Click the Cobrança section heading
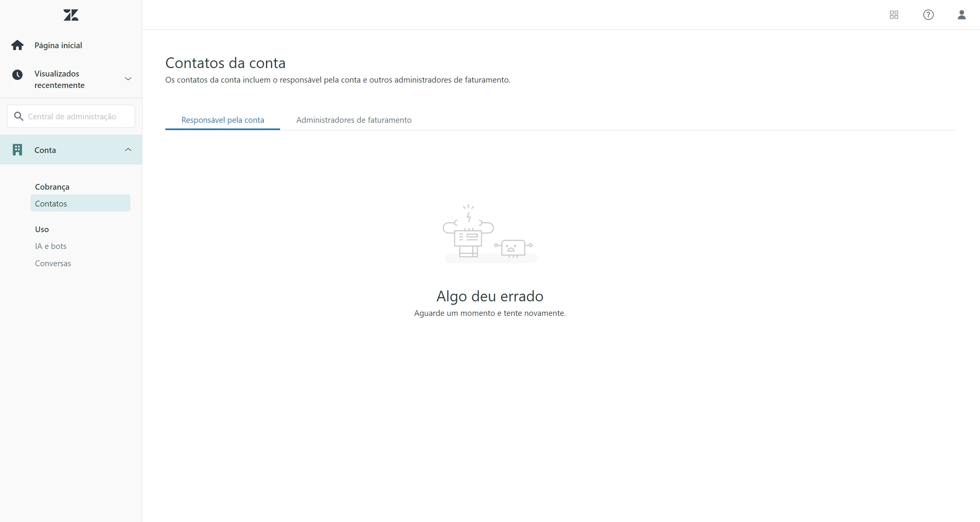980x522 pixels. click(x=52, y=187)
